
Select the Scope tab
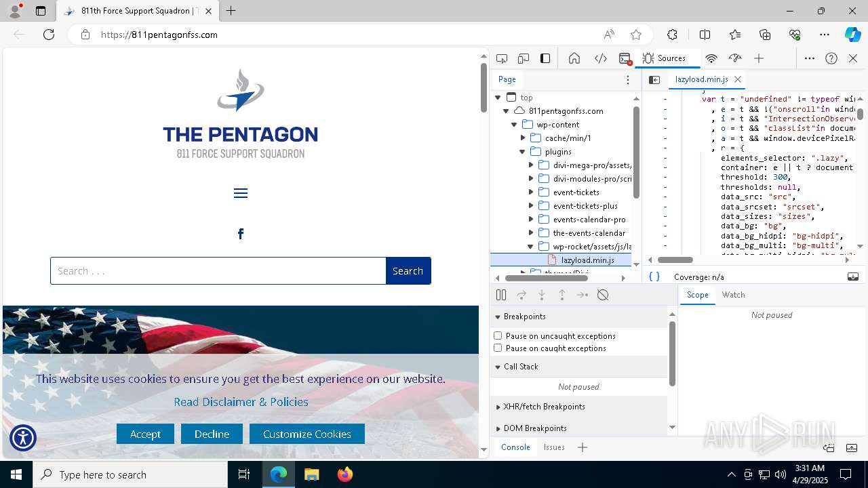pos(697,295)
